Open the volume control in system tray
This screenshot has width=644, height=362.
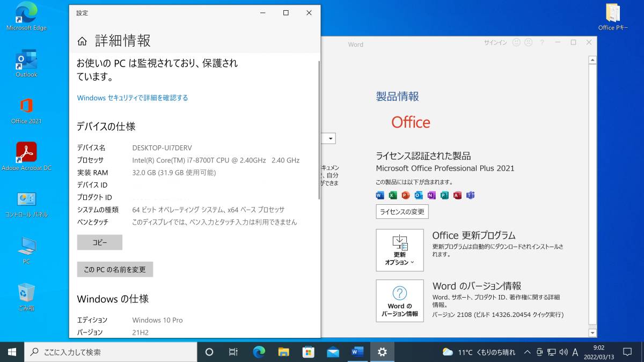563,352
